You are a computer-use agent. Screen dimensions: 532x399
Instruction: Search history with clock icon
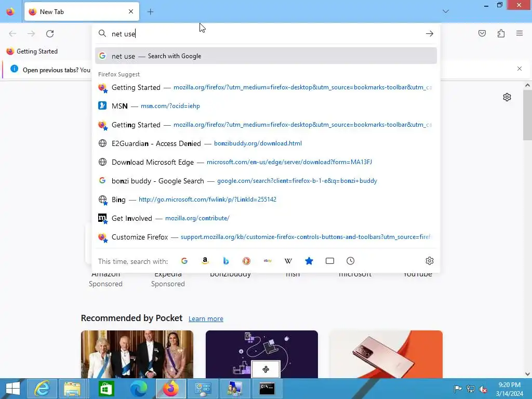coord(351,261)
